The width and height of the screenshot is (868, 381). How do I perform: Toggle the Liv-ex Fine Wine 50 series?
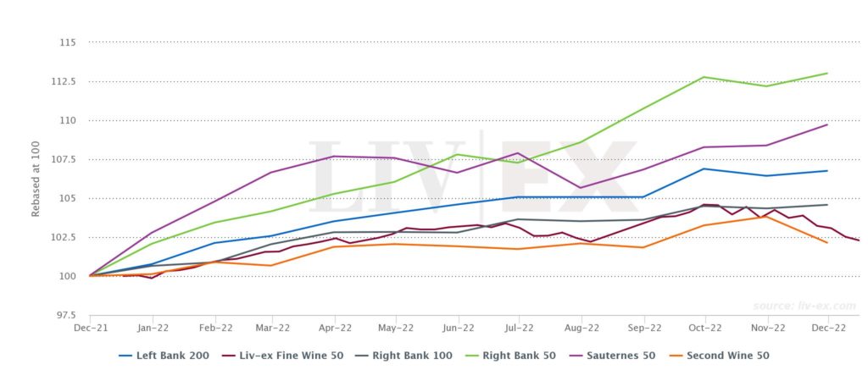click(282, 356)
